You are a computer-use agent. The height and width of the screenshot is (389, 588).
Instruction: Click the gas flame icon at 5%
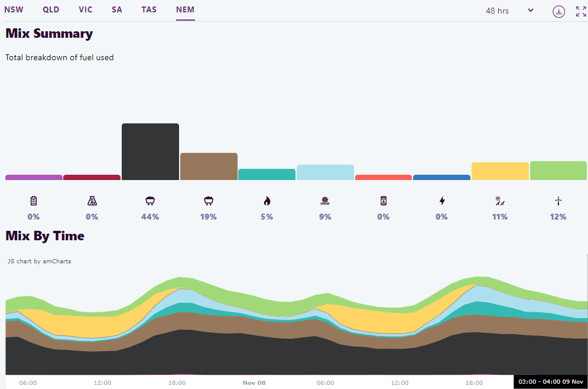267,201
